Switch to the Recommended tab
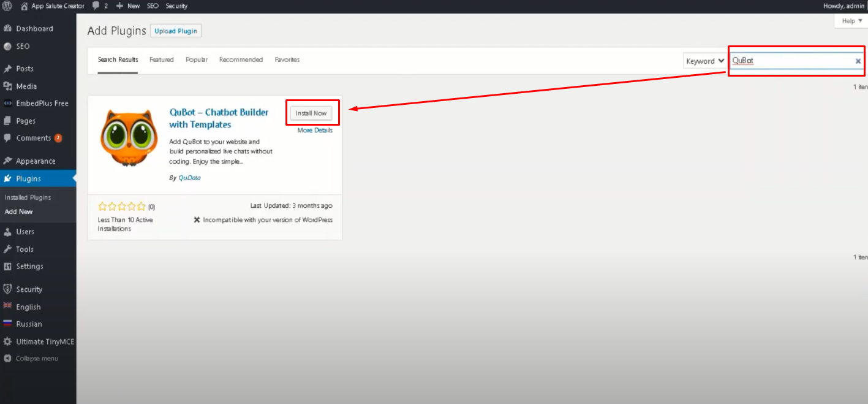Image resolution: width=868 pixels, height=404 pixels. click(241, 59)
